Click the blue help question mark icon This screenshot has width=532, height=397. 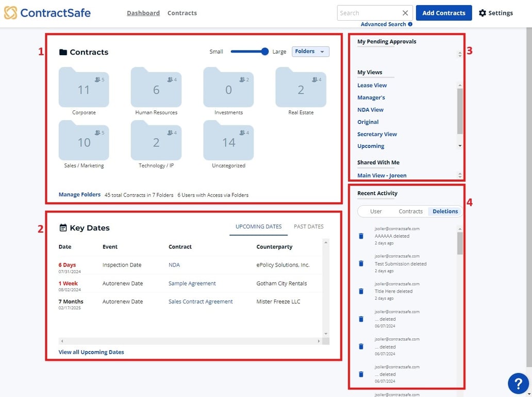point(518,383)
